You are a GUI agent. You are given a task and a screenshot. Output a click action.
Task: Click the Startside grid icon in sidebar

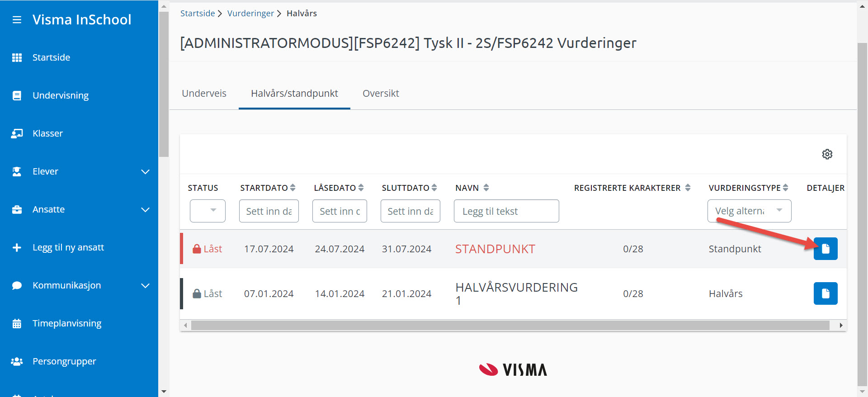(17, 57)
